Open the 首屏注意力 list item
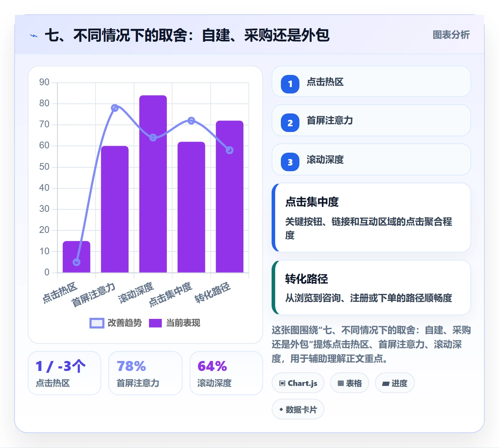 click(x=371, y=120)
